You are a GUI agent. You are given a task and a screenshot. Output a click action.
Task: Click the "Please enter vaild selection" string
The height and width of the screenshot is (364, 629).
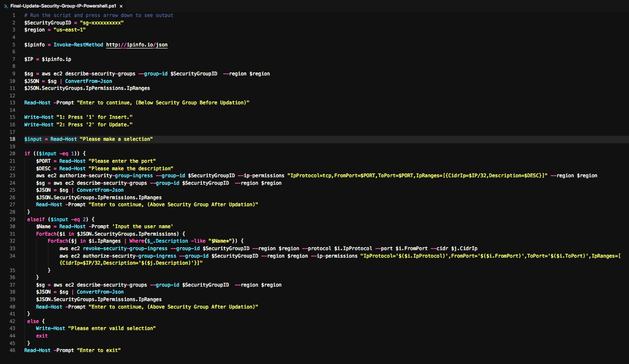[x=112, y=329]
